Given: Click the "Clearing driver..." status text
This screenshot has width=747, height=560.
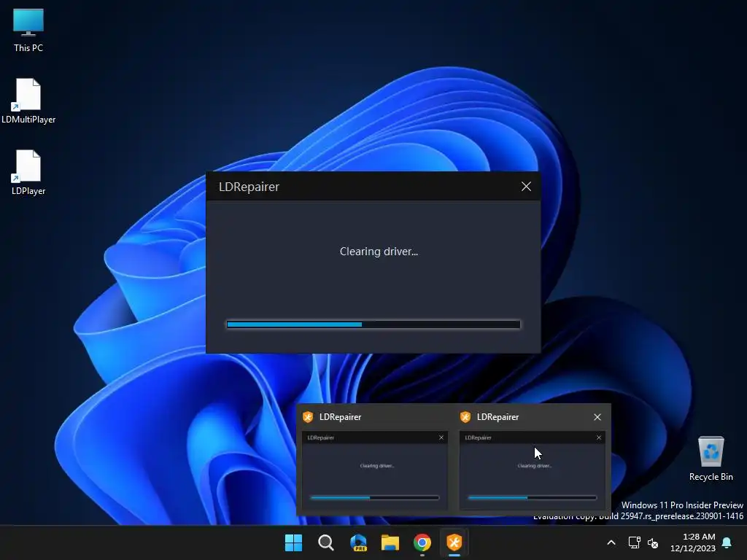Looking at the screenshot, I should (379, 252).
